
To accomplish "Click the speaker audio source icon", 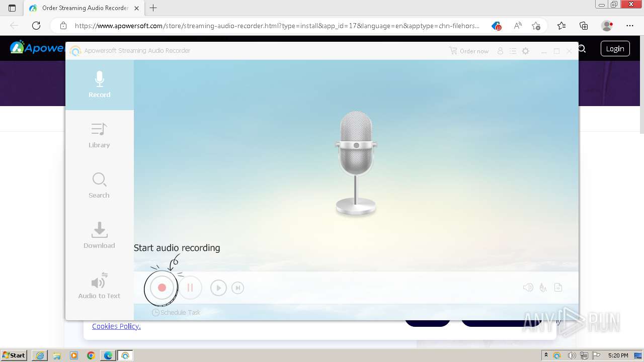I will [x=528, y=288].
